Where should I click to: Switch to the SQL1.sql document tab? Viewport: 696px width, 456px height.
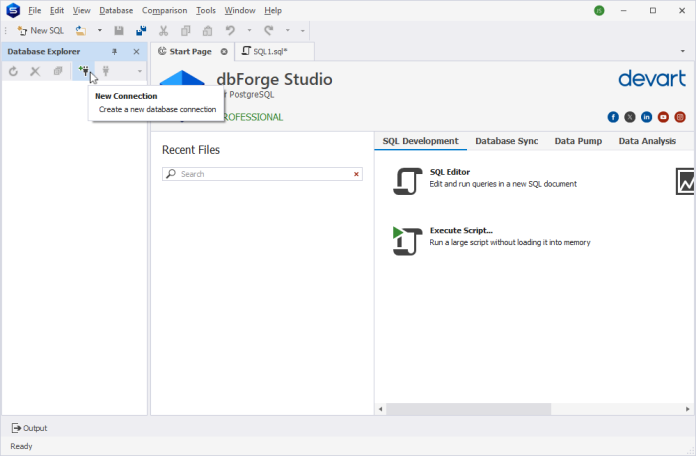click(x=268, y=51)
